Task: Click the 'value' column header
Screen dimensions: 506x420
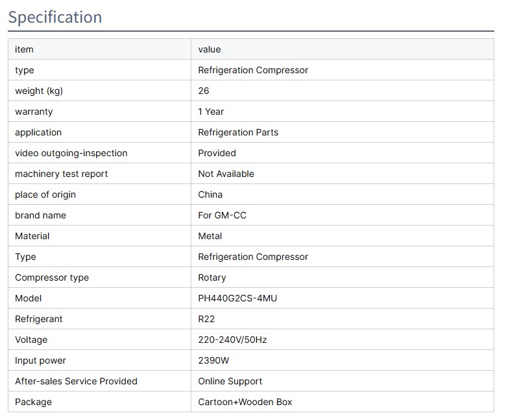Action: point(210,49)
